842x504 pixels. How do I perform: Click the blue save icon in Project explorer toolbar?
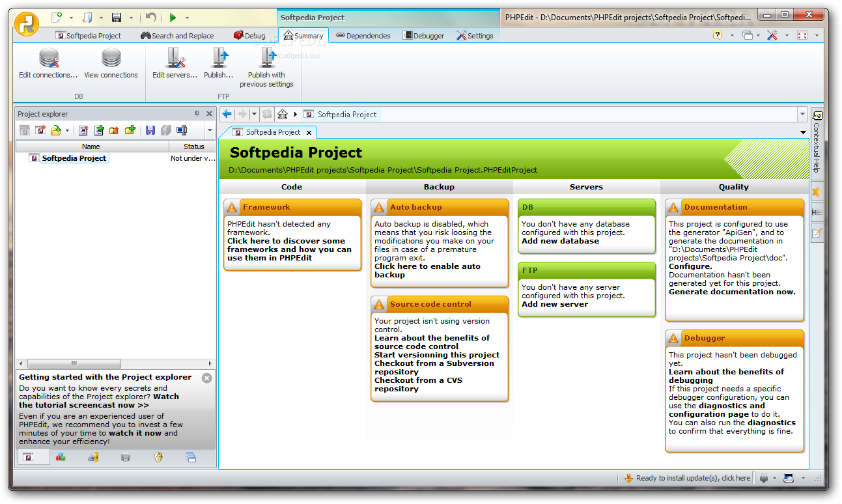click(150, 130)
